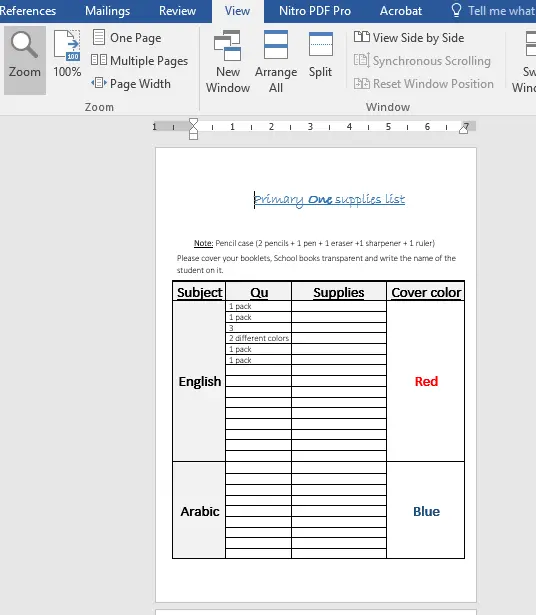Click the first line indent marker on ruler
Screen dimensions: 536x615
pyautogui.click(x=193, y=122)
